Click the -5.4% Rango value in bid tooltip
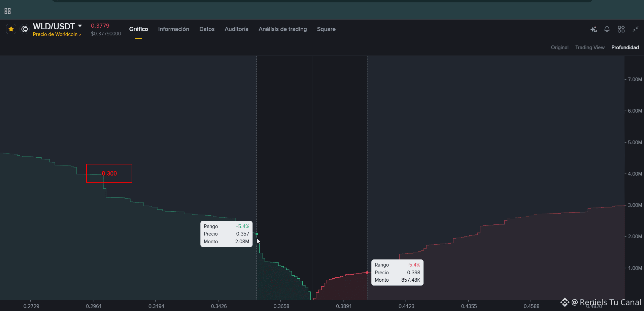This screenshot has width=644, height=311. (243, 226)
